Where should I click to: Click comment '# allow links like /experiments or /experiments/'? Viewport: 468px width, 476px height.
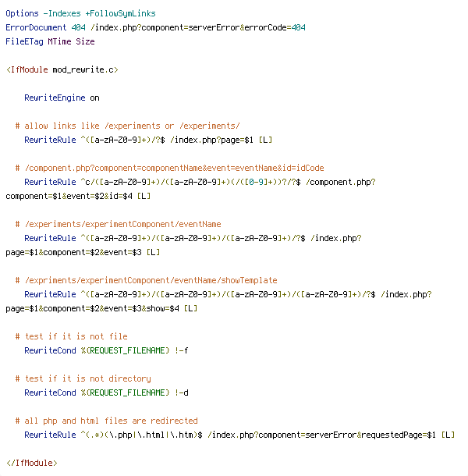click(127, 126)
